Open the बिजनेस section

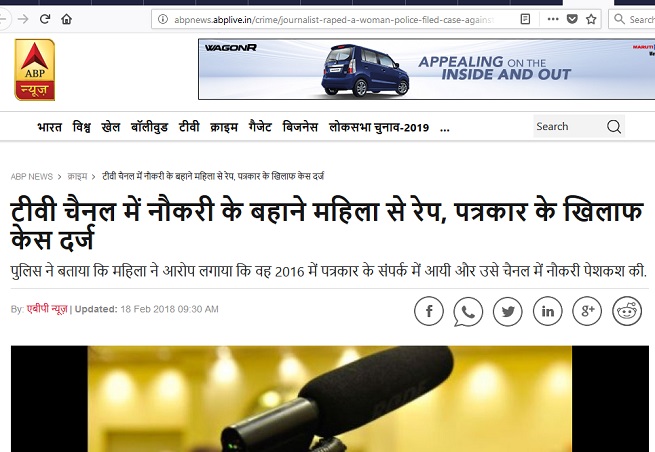300,127
